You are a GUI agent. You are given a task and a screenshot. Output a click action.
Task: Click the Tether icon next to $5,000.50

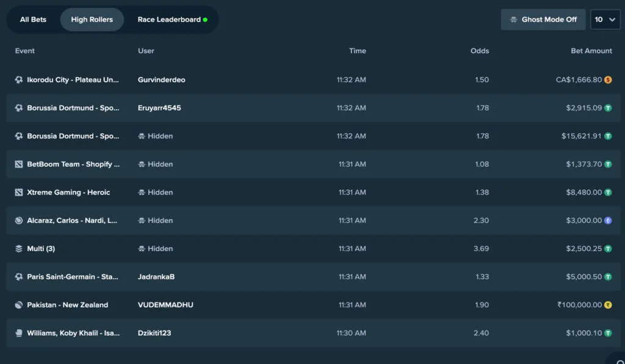[x=608, y=277]
